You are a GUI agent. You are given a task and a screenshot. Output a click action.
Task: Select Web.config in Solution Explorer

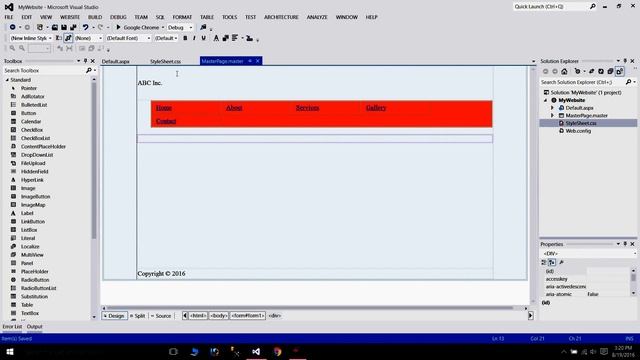pos(578,131)
